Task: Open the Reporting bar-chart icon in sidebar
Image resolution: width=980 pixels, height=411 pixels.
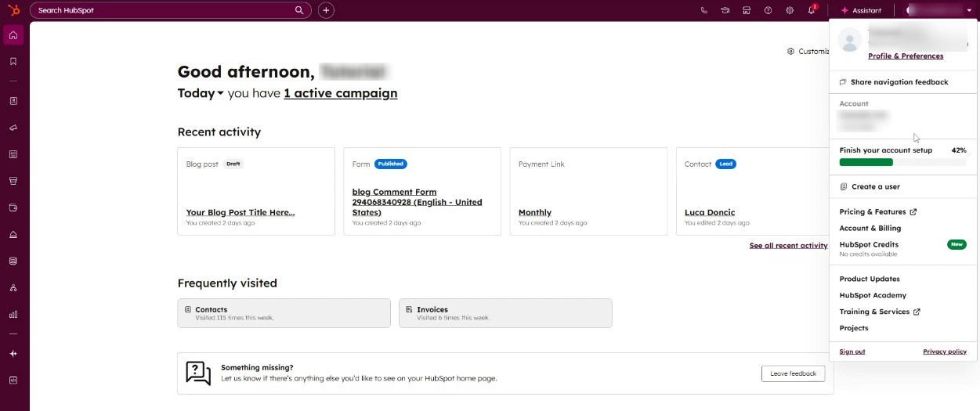Action: [13, 314]
